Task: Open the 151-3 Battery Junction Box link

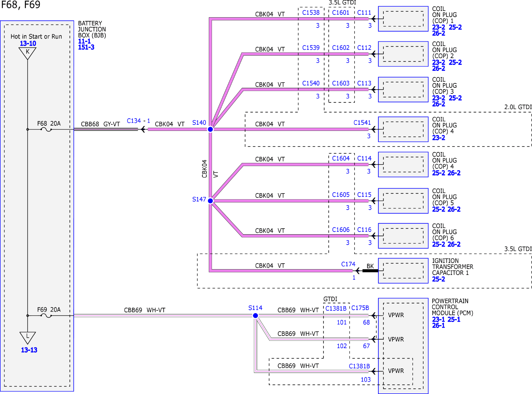Action: coord(86,47)
